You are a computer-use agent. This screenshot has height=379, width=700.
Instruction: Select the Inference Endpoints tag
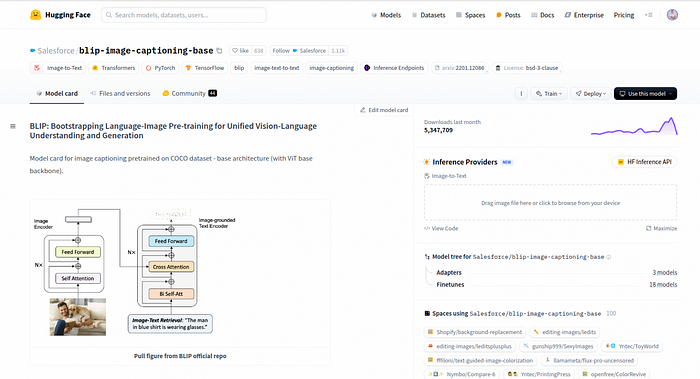[394, 68]
